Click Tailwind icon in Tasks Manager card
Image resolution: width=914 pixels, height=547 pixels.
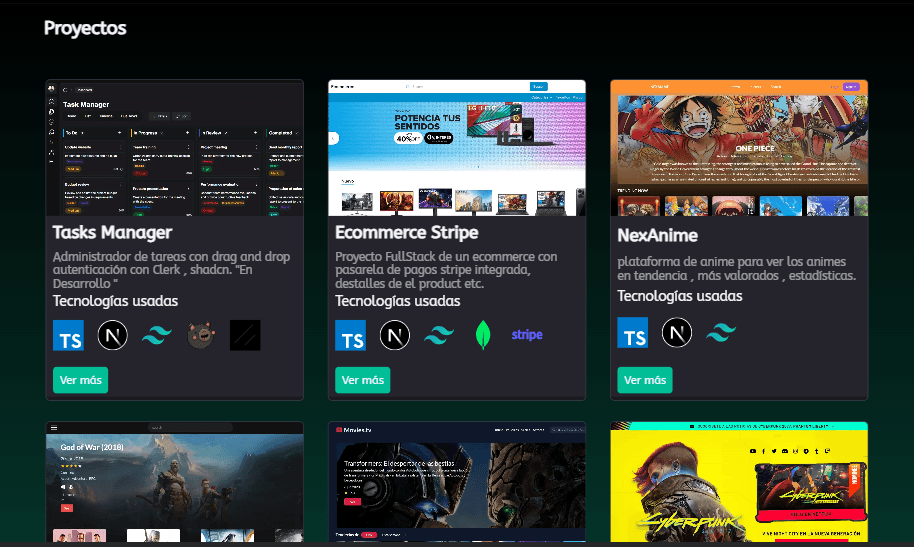tap(157, 335)
